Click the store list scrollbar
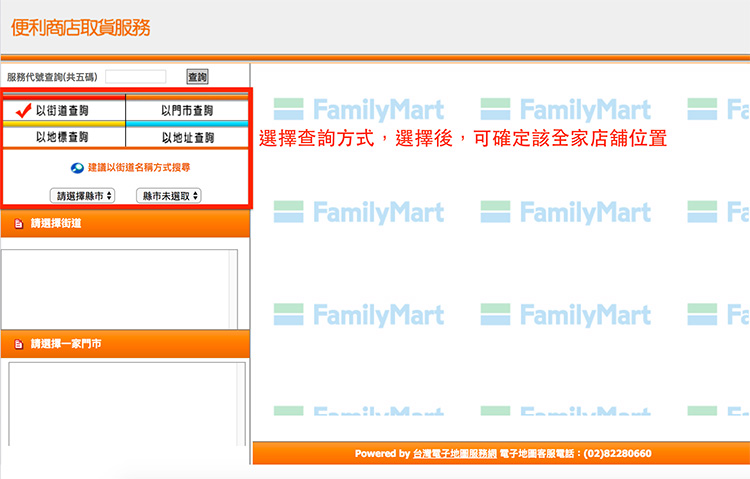The image size is (750, 479). click(x=242, y=404)
